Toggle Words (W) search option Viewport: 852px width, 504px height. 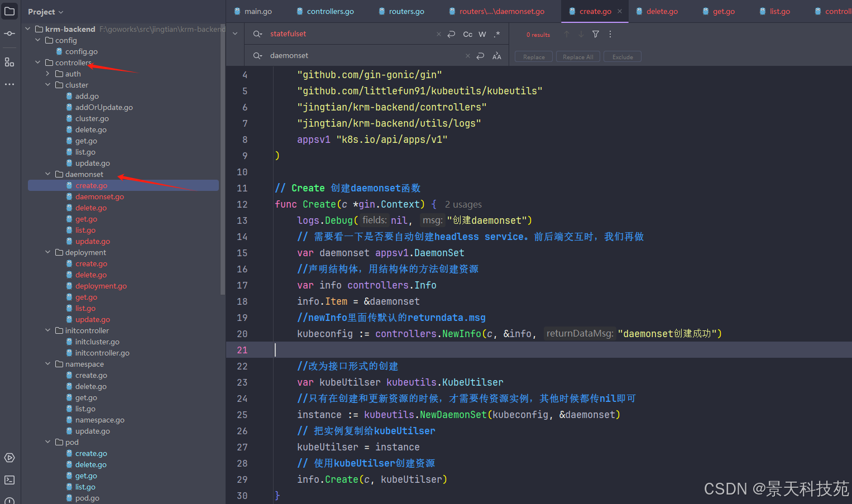point(482,34)
